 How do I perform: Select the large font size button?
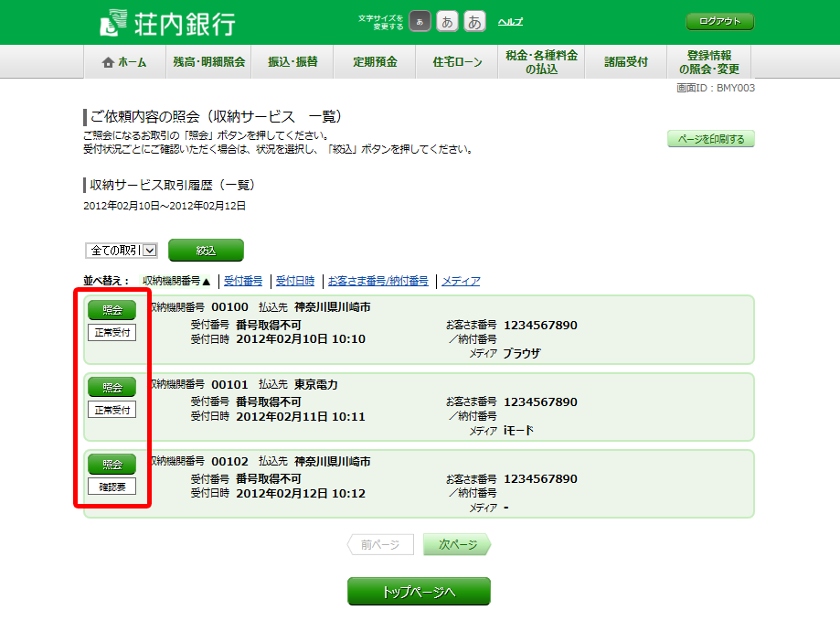[475, 22]
